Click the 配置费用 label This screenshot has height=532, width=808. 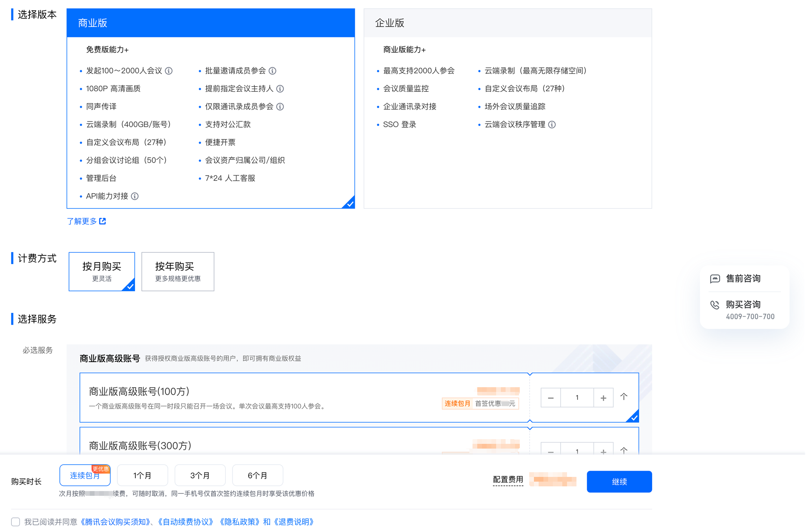coord(508,480)
